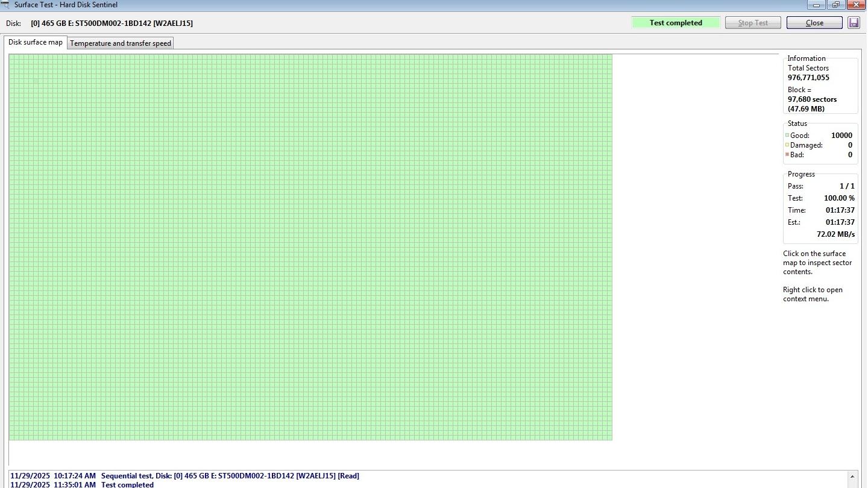This screenshot has width=868, height=488.
Task: Close the window using the red X
Action: click(x=856, y=5)
